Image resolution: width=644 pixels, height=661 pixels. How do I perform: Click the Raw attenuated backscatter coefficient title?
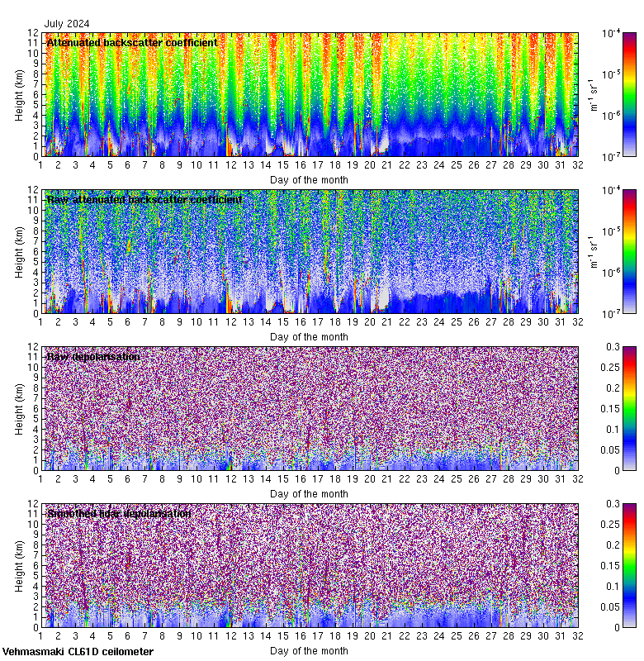point(144,200)
